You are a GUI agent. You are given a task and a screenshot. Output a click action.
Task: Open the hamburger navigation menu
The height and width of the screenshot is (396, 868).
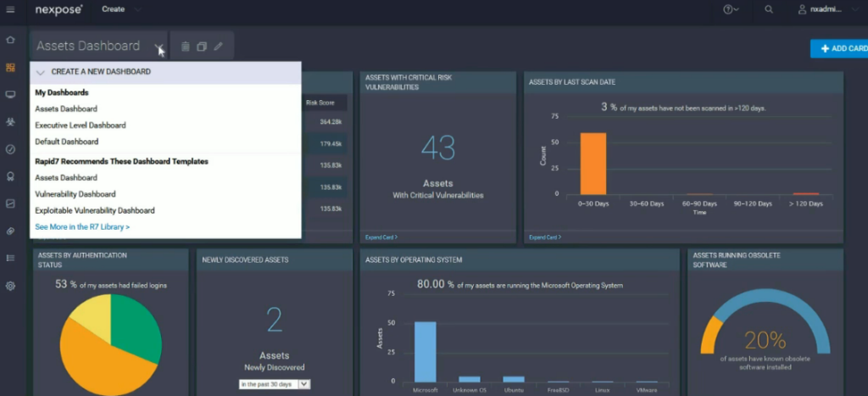pos(10,9)
